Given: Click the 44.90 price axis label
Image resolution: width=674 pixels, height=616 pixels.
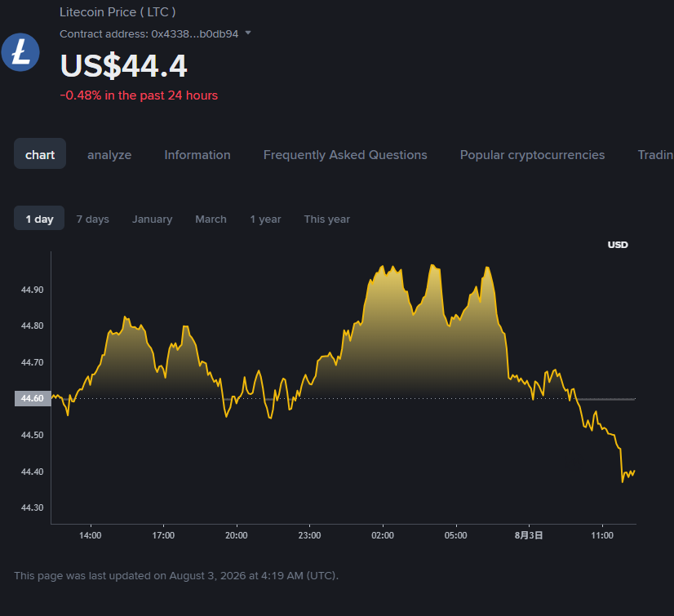Looking at the screenshot, I should coord(33,290).
